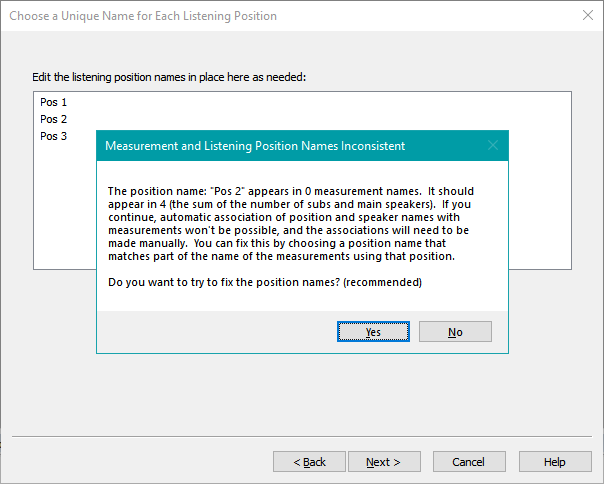Advance the wizard with Next
Image resolution: width=604 pixels, height=484 pixels.
[384, 462]
